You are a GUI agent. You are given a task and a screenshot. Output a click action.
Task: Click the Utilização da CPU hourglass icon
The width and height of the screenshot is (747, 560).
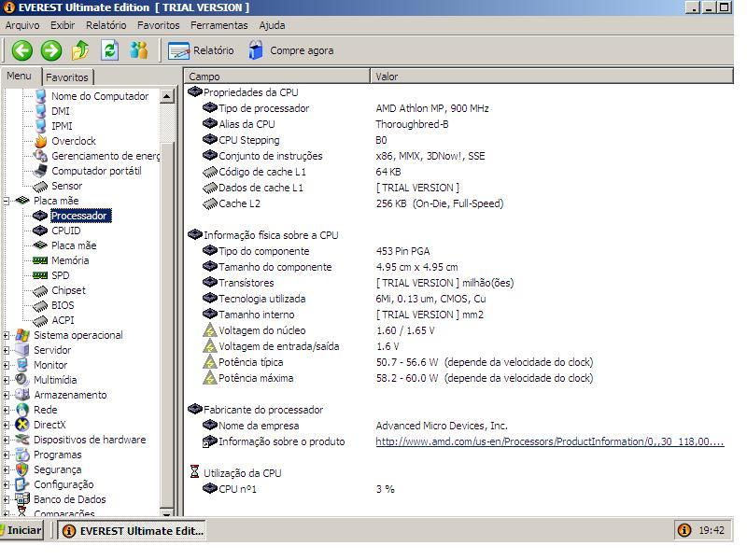194,472
